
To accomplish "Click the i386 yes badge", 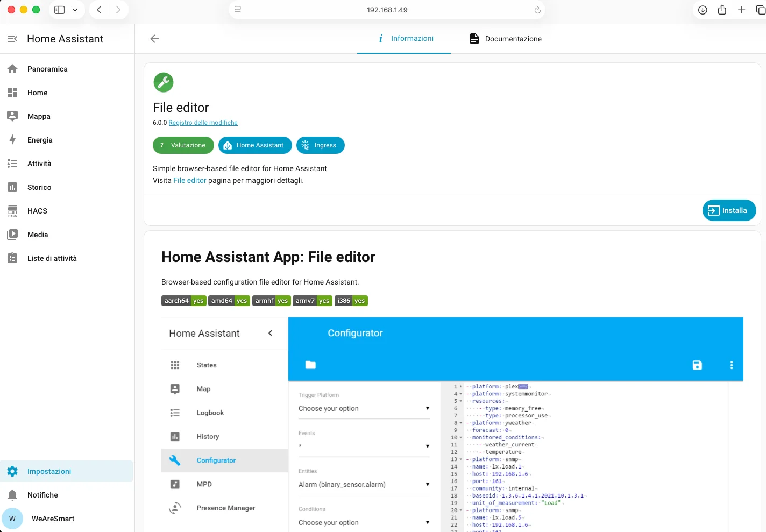I will tap(351, 301).
